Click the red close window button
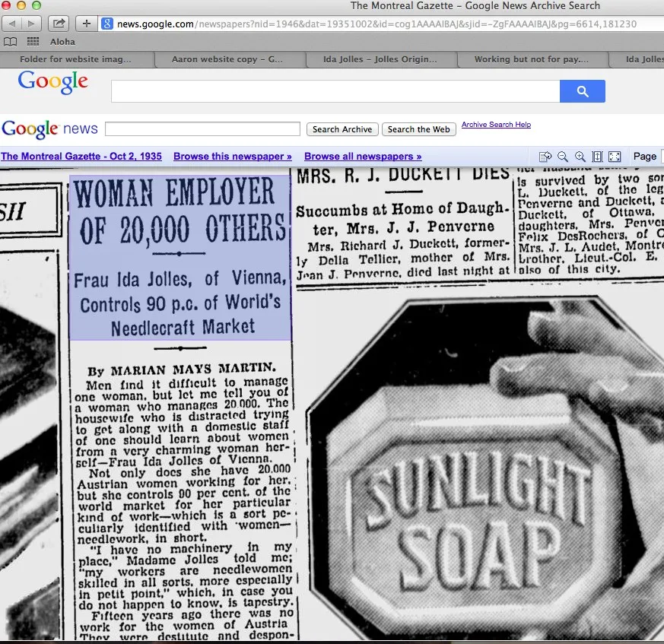The width and height of the screenshot is (664, 644). point(6,5)
